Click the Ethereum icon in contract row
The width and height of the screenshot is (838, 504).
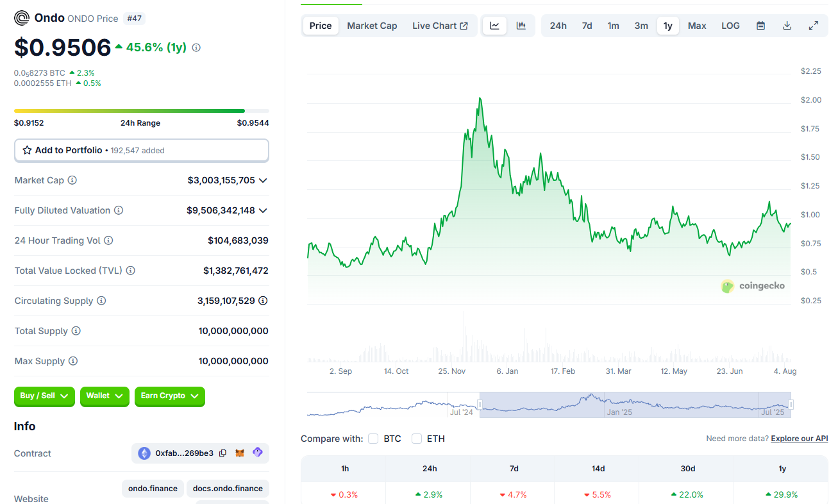point(144,453)
